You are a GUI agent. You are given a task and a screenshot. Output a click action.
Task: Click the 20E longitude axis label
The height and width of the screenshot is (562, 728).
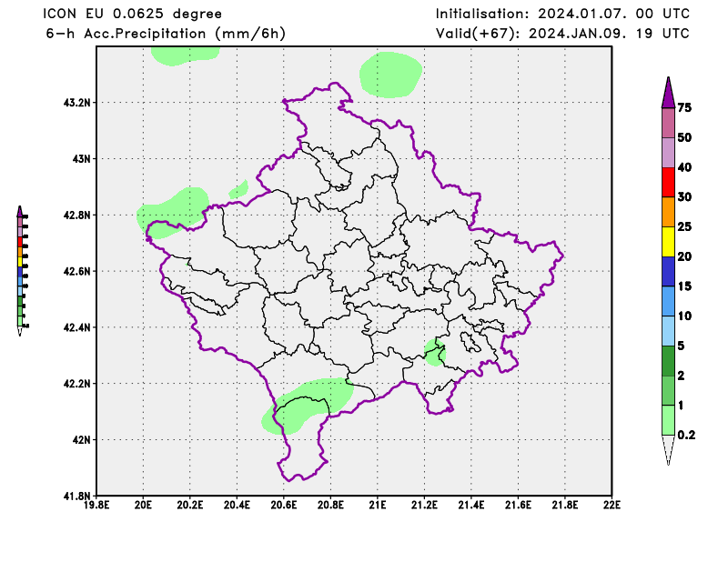pos(143,505)
